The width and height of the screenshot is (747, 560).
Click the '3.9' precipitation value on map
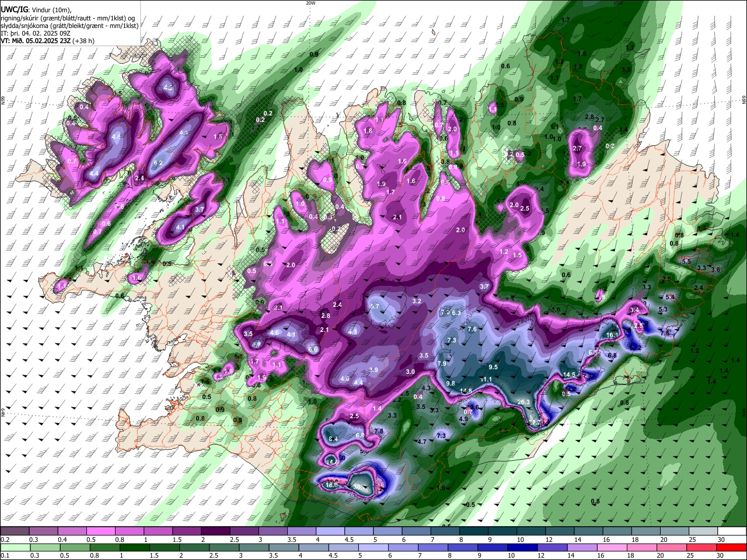coord(373,370)
